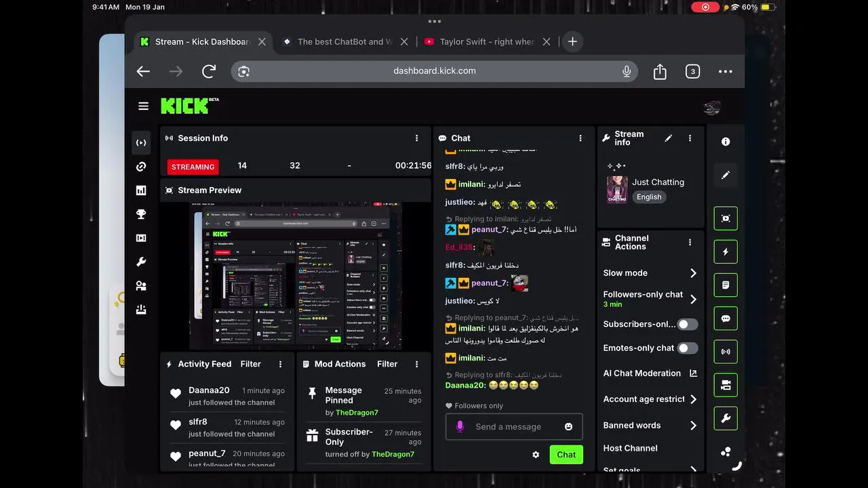Screen dimensions: 868x488
Task: Open TheDragon7 in the Message Pinned entry
Action: pos(357,413)
